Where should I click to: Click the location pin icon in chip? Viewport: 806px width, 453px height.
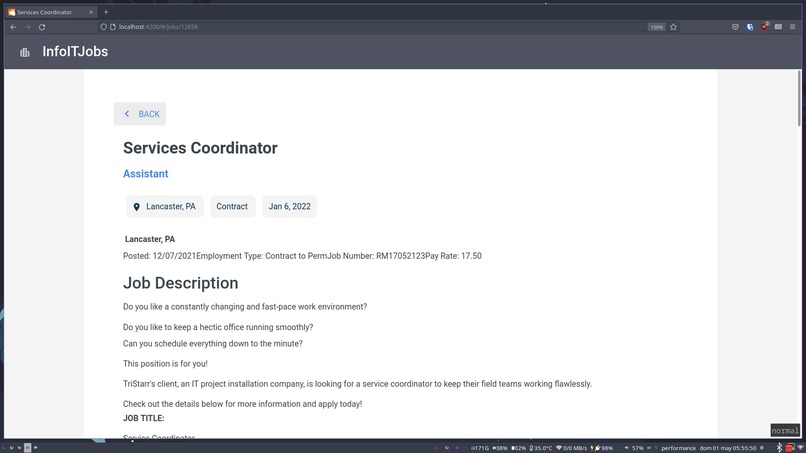click(x=136, y=207)
